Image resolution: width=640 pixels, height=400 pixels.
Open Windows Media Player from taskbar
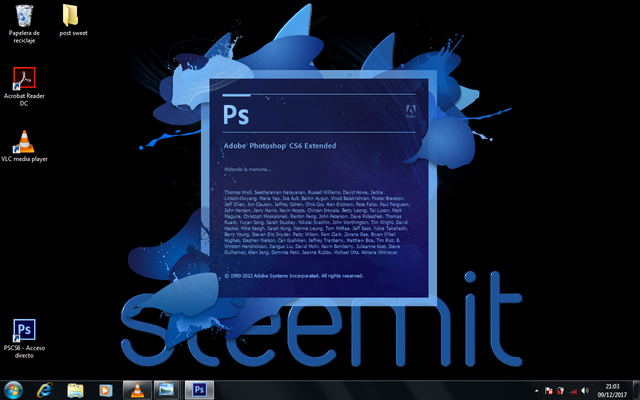106,391
